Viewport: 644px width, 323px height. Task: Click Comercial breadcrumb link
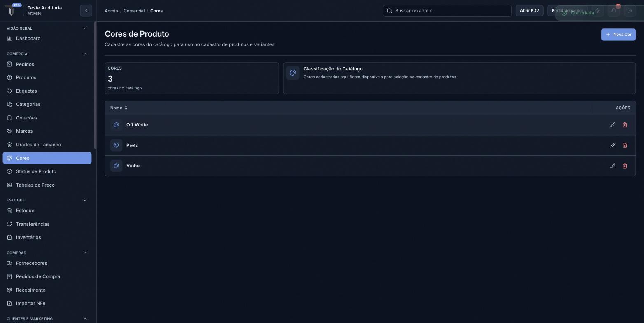134,11
